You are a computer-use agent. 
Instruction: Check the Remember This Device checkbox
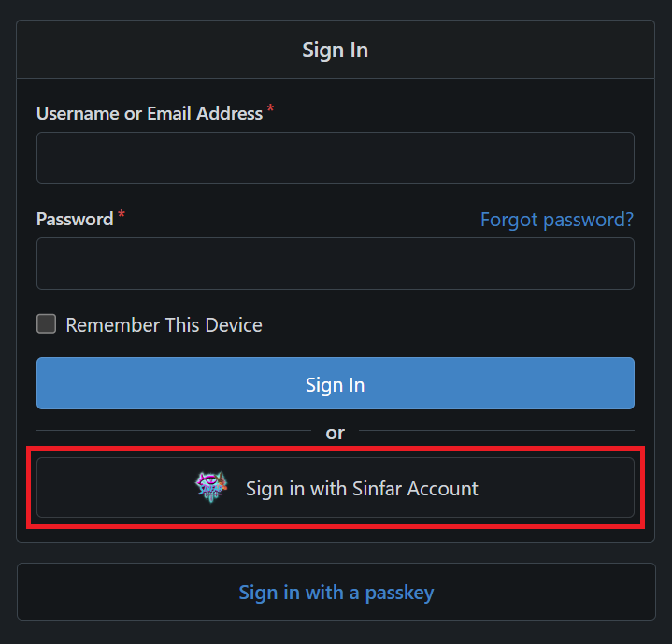[x=47, y=324]
